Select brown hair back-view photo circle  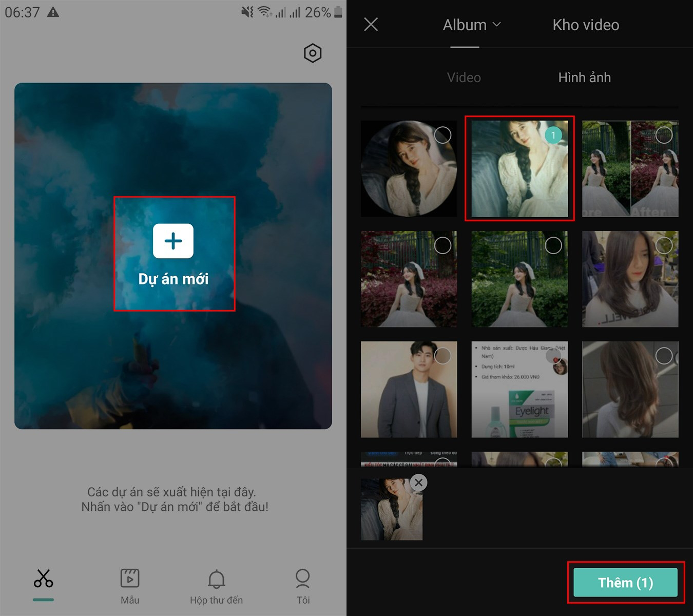tap(664, 356)
